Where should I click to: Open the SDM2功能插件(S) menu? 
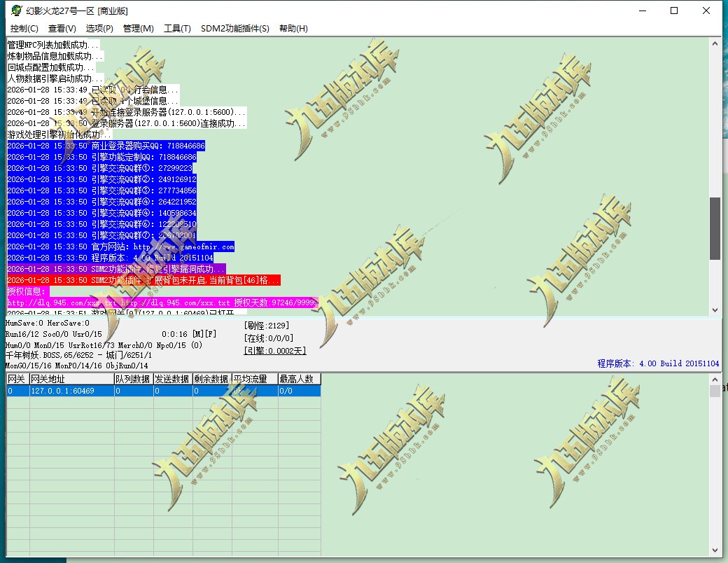(235, 28)
